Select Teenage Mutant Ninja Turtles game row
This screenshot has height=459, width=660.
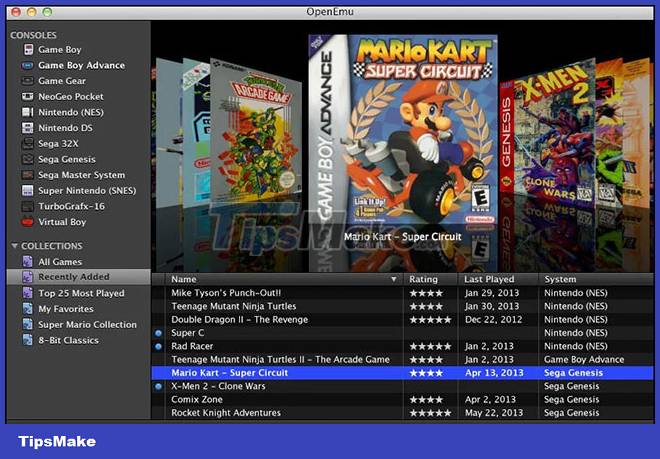[402, 306]
